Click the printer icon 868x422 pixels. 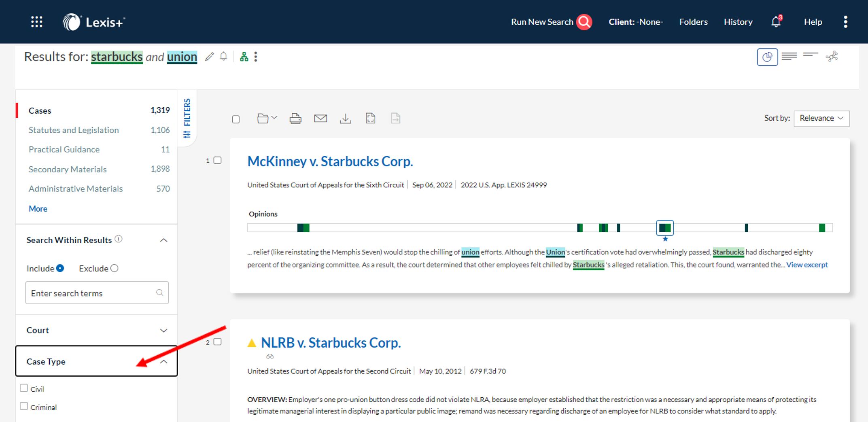click(x=295, y=119)
